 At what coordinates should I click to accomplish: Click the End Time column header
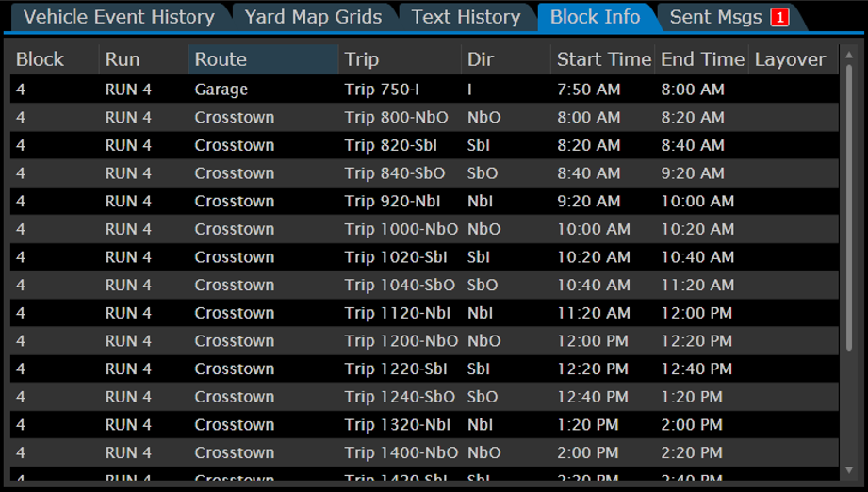pos(702,59)
